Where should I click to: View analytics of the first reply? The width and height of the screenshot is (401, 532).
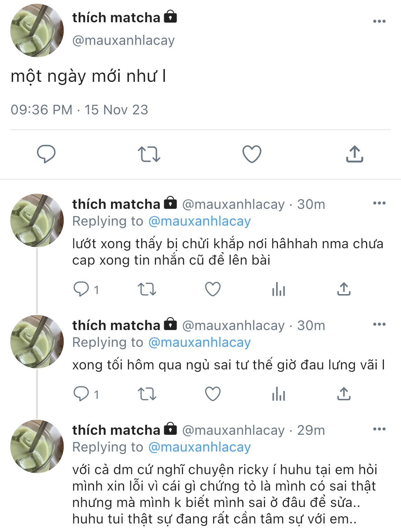(278, 290)
